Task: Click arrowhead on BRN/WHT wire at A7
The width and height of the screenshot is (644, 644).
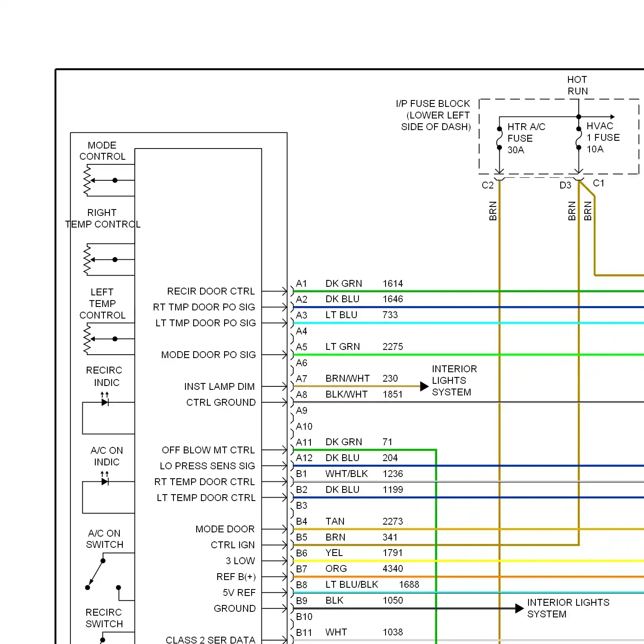Action: (x=424, y=386)
